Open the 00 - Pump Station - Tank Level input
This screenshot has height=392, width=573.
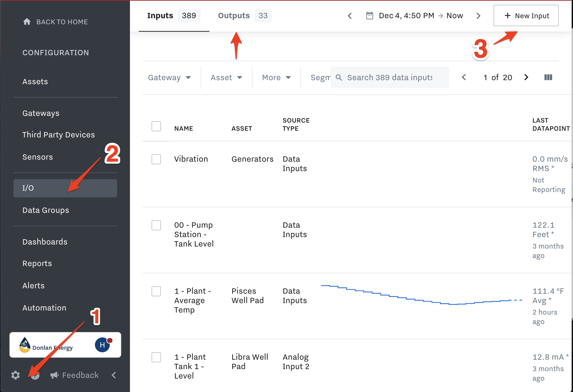[x=194, y=234]
